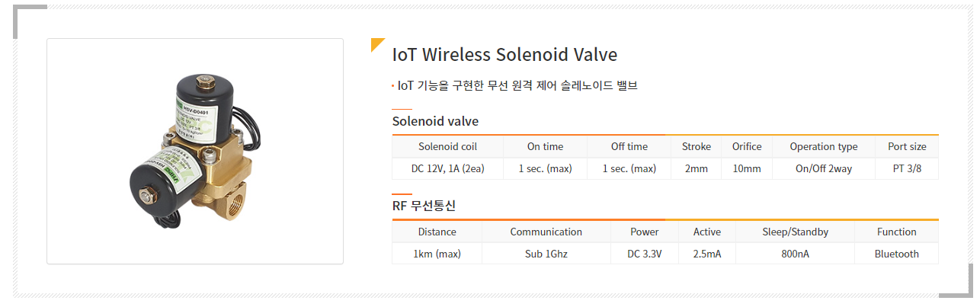Click the Sleep/Standby column header
The height and width of the screenshot is (307, 980).
click(795, 232)
